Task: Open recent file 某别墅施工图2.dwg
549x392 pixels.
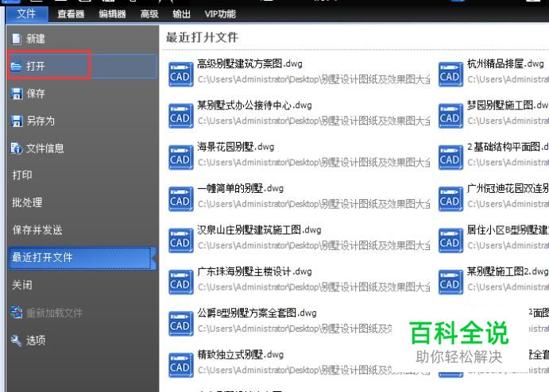Action: tap(508, 271)
